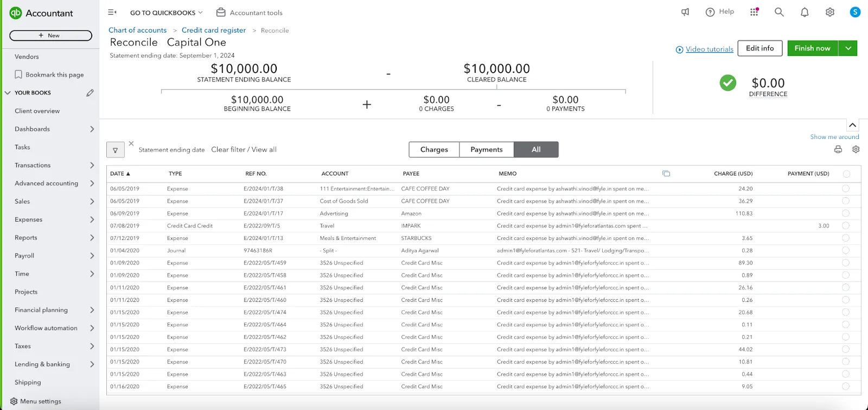Open the notifications bell

click(x=805, y=12)
